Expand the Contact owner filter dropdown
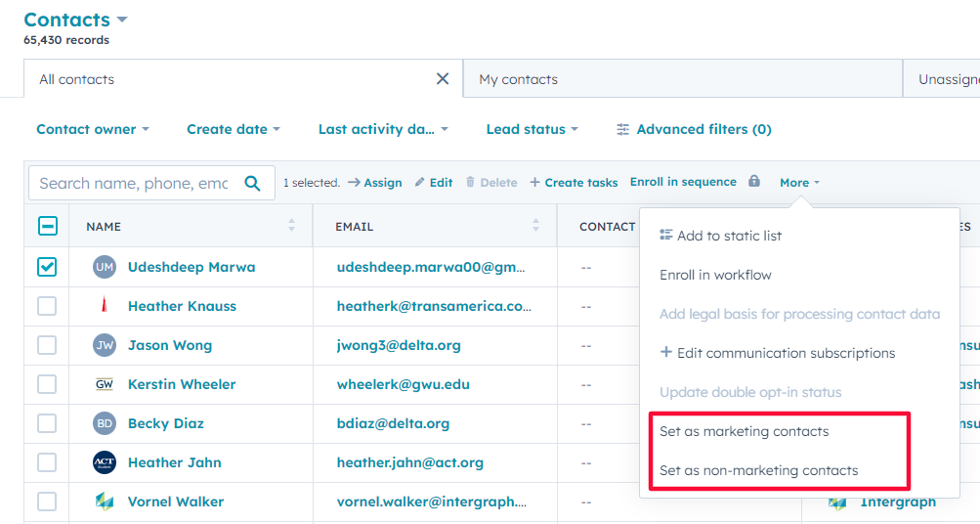The image size is (980, 524). [93, 129]
